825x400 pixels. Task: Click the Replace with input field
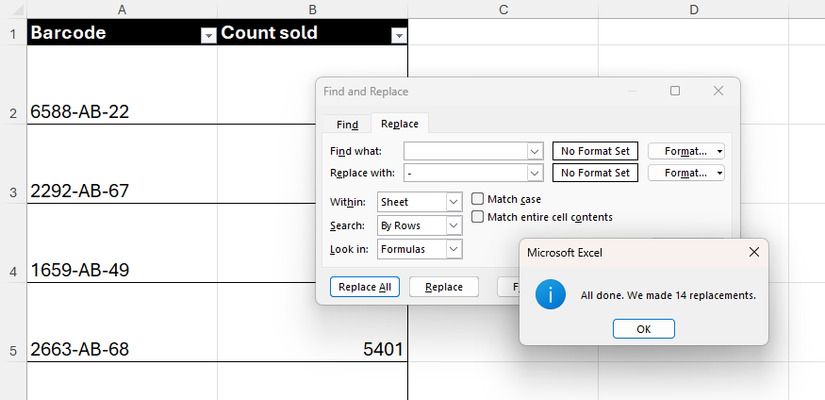coord(466,173)
